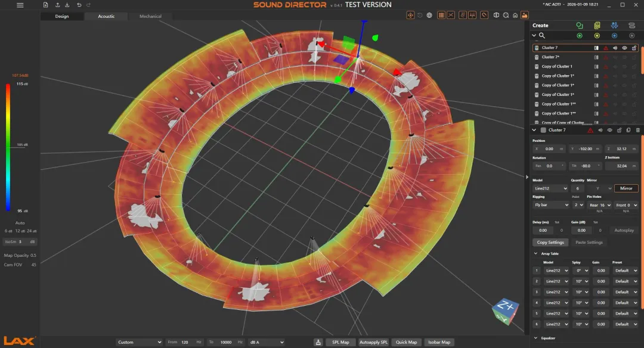Click the perspective box view icon
Screen dimensions: 644x348
click(x=496, y=15)
